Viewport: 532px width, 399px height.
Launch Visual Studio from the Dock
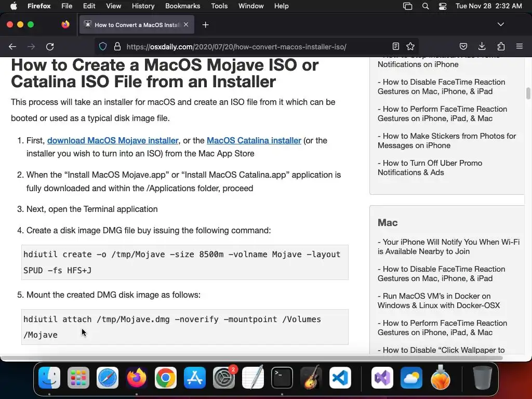click(x=382, y=378)
